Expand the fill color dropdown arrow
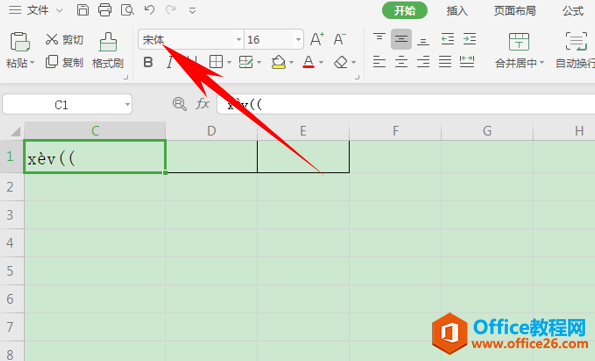The height and width of the screenshot is (361, 595). click(x=291, y=62)
